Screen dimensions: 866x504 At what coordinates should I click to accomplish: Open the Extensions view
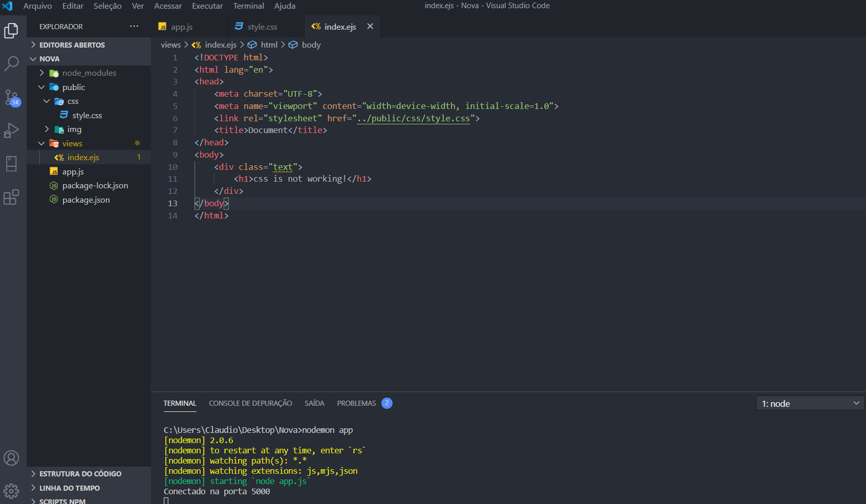point(11,197)
